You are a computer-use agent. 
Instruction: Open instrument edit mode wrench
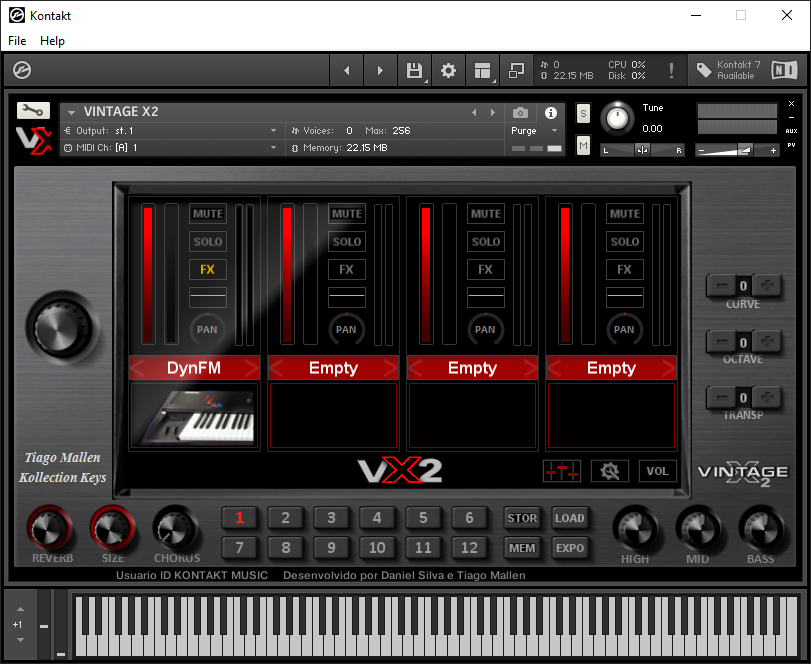tap(34, 110)
